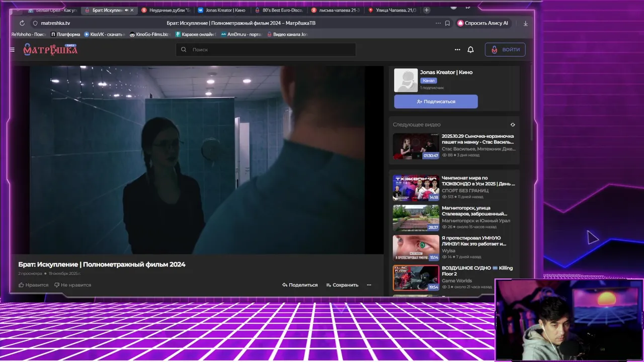644x362 pixels.
Task: Click the Матрёшка logo
Action: [50, 49]
